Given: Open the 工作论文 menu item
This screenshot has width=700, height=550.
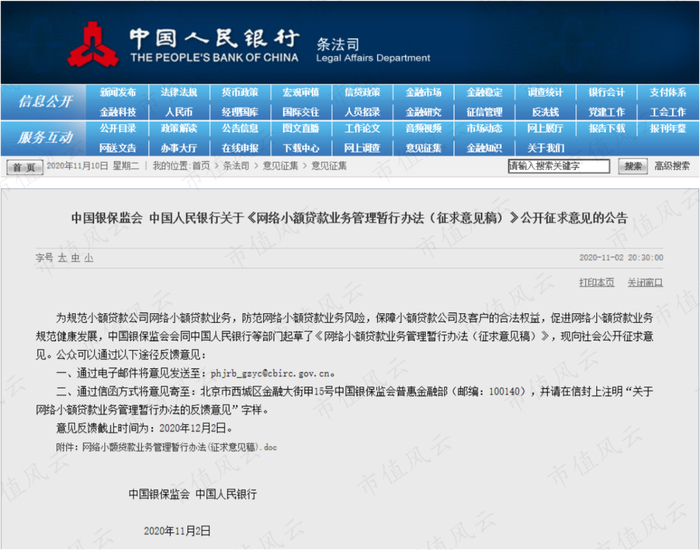Looking at the screenshot, I should [x=362, y=129].
